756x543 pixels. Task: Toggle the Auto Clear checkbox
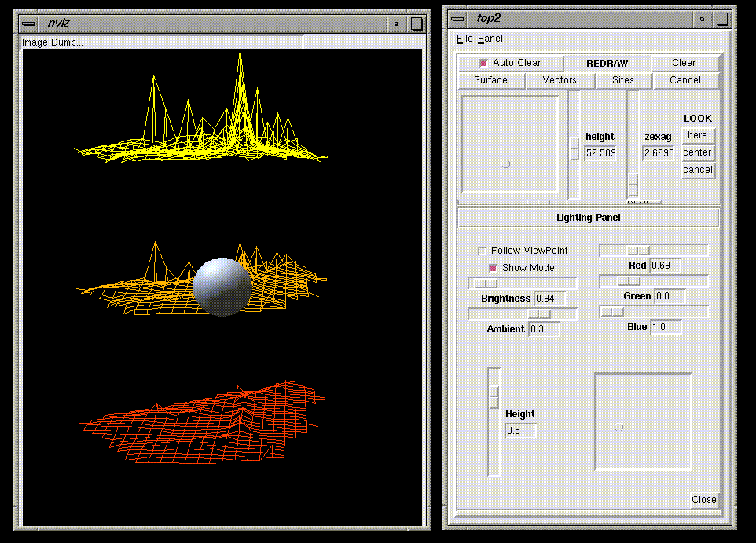click(483, 63)
